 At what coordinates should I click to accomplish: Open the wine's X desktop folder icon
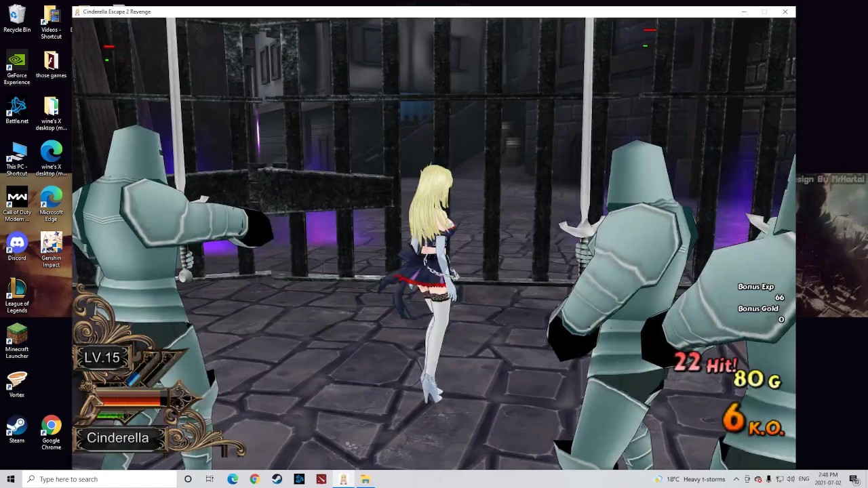point(51,114)
